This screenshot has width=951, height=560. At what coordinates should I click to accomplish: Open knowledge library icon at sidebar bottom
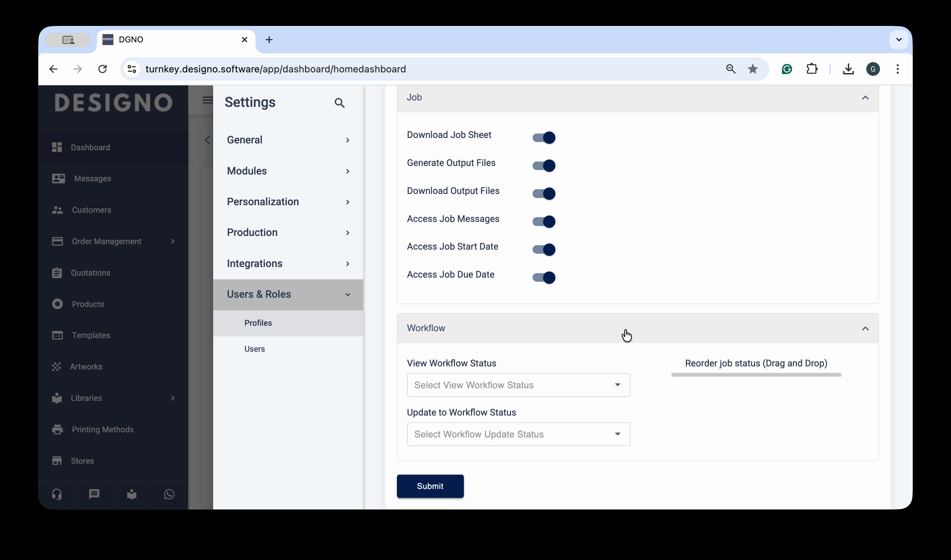pyautogui.click(x=132, y=494)
